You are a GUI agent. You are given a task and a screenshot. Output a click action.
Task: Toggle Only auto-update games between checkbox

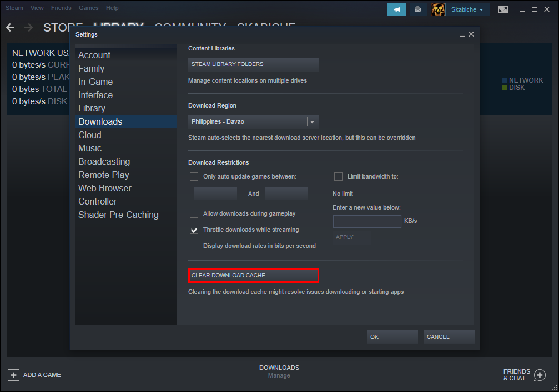coord(194,177)
